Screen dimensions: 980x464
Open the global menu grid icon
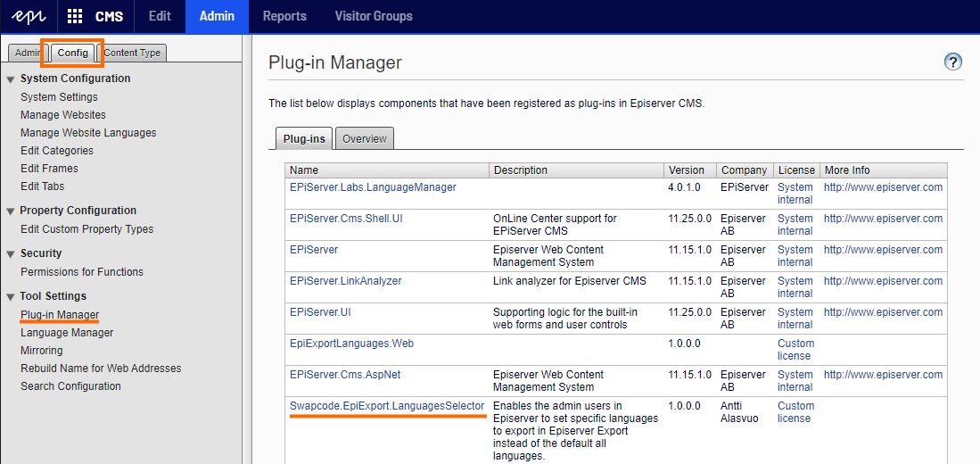[x=75, y=16]
